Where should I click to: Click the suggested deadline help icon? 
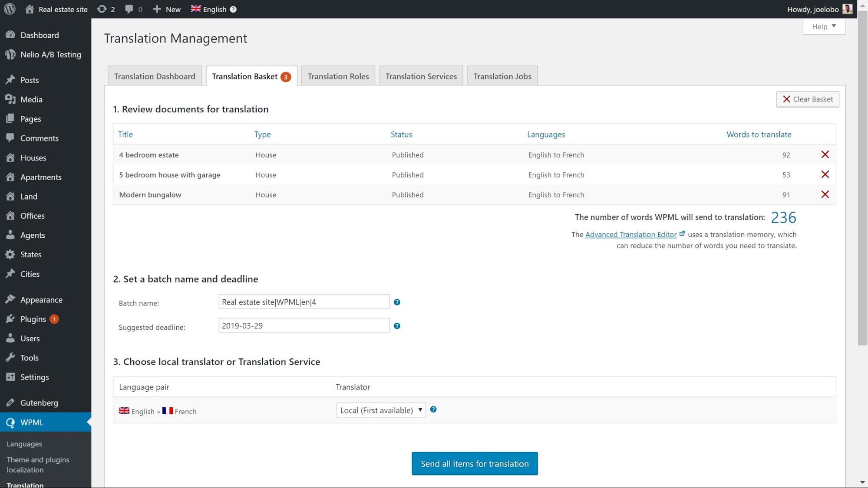click(x=396, y=326)
